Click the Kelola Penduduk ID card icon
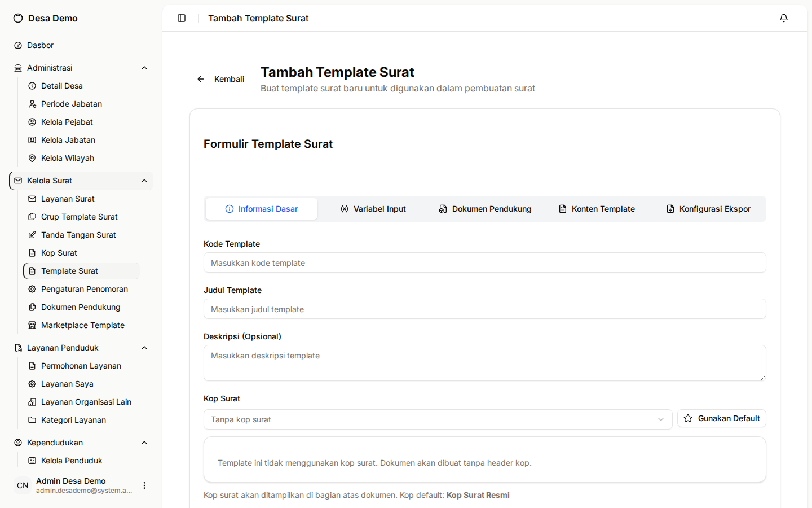 coord(32,461)
